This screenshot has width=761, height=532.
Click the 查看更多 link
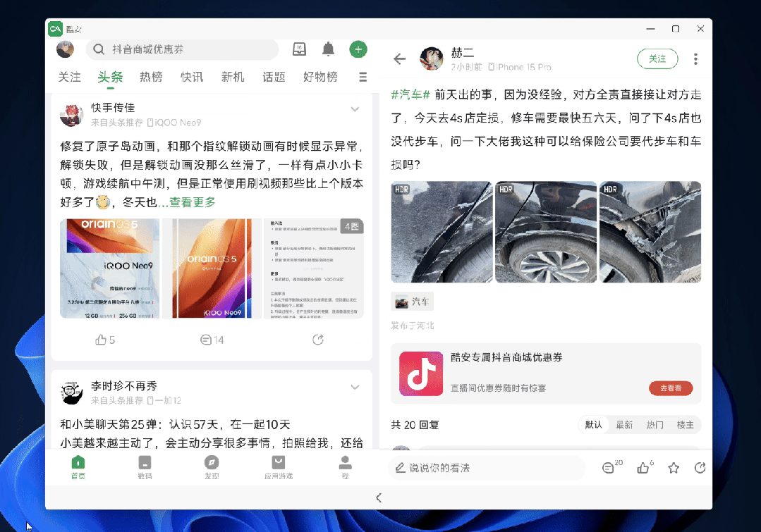point(193,202)
